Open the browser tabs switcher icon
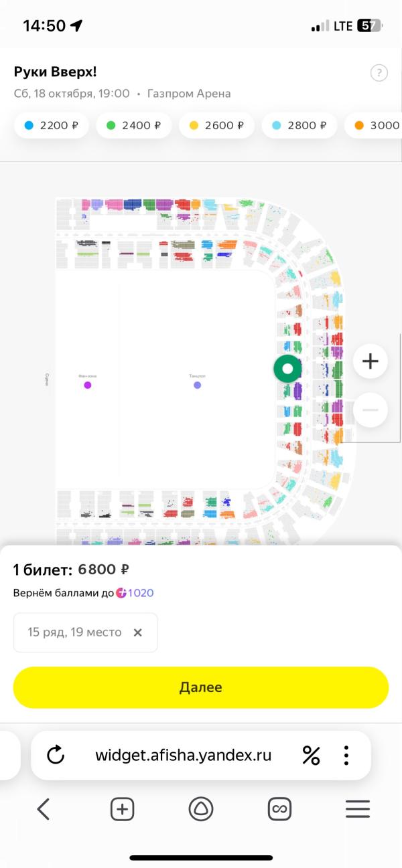Viewport: 402px width, 868px height. [x=279, y=810]
